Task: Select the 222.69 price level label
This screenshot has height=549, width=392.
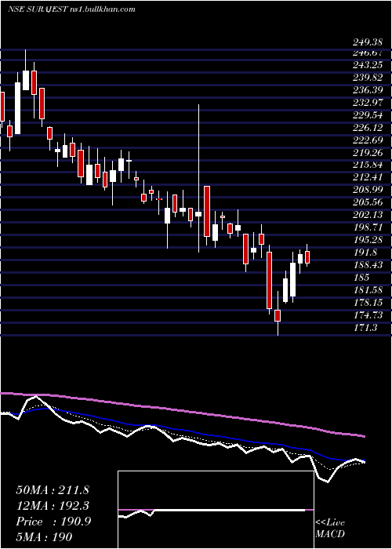Action: [368, 140]
